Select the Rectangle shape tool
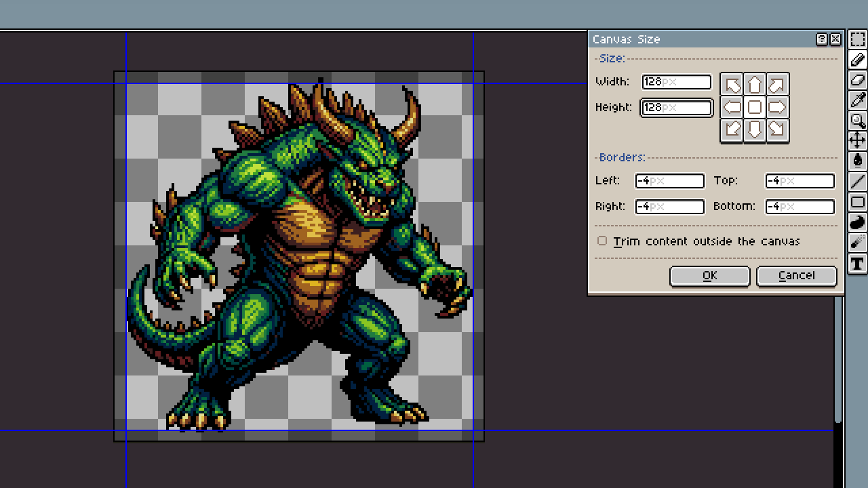 click(858, 202)
